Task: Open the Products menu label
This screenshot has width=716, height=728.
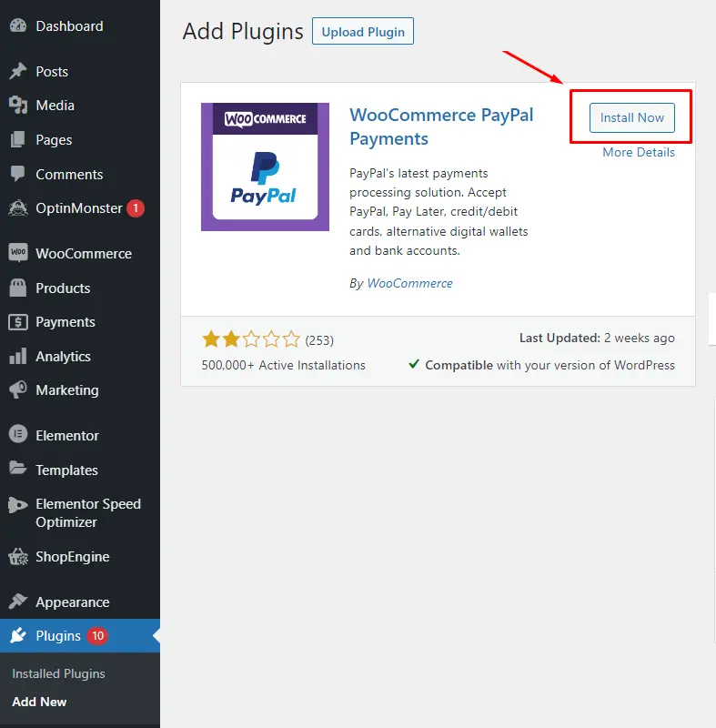Action: tap(63, 288)
